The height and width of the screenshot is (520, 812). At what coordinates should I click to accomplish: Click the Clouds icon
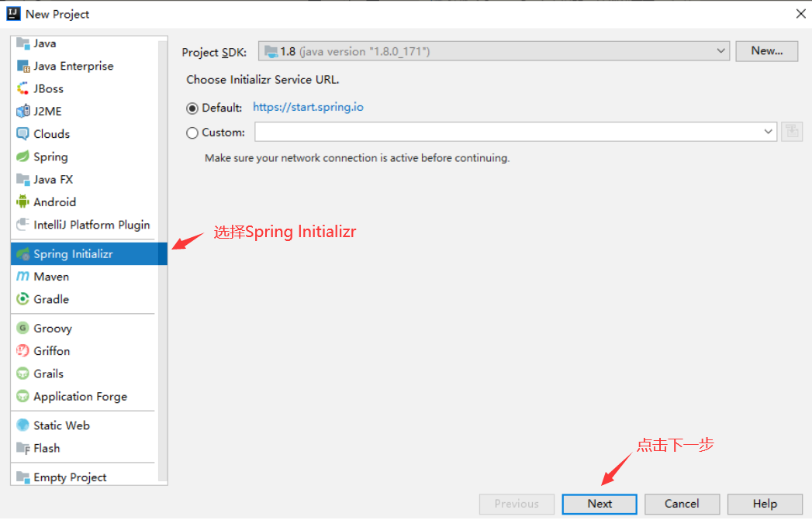(x=22, y=134)
